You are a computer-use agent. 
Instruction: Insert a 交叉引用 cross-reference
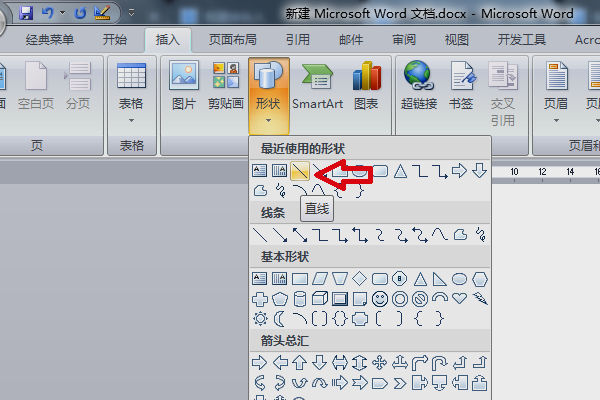point(503,93)
